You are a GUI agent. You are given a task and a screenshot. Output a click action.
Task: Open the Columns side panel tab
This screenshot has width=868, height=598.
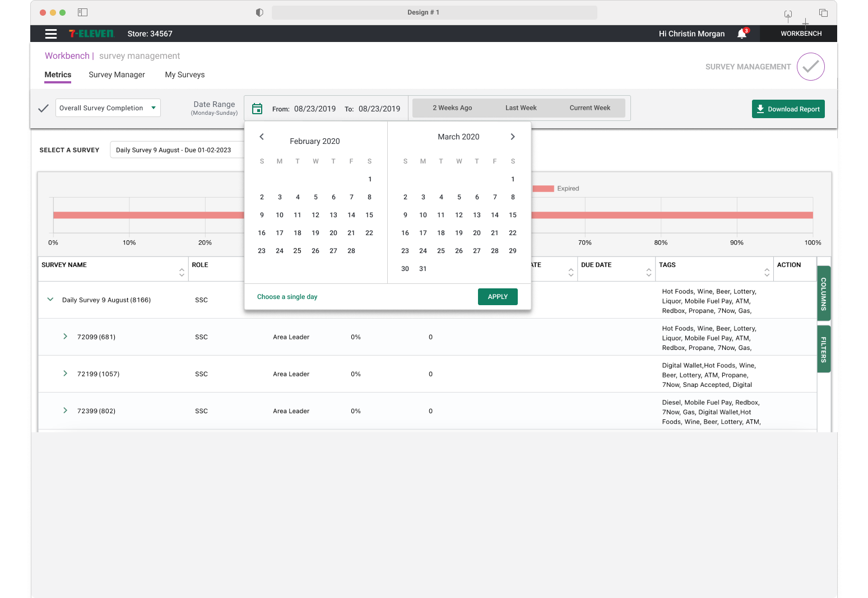[x=824, y=294]
